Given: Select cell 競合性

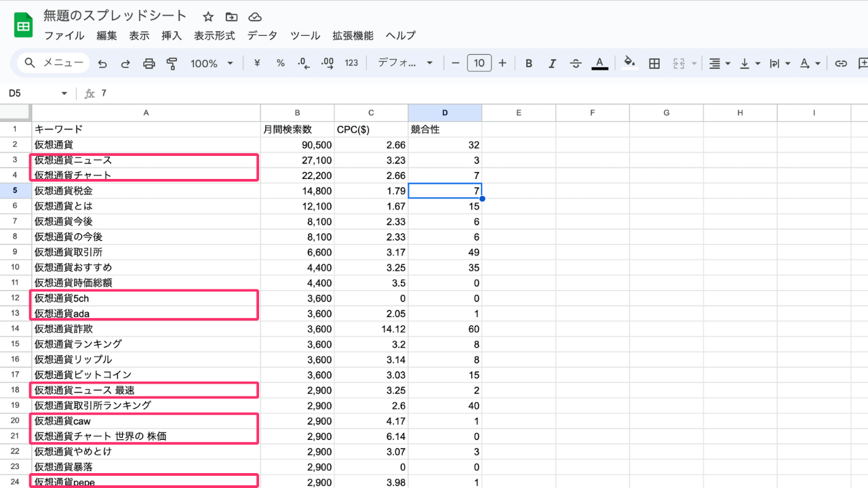Looking at the screenshot, I should pos(446,129).
